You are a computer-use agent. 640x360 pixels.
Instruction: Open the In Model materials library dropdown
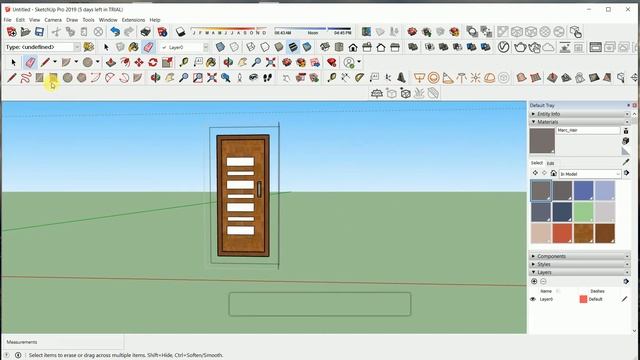[x=618, y=174]
